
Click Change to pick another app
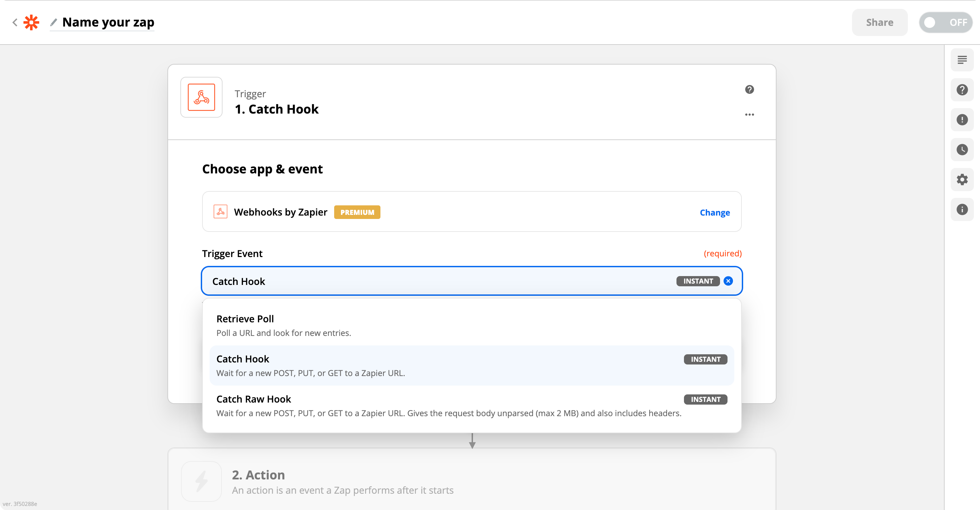(715, 213)
